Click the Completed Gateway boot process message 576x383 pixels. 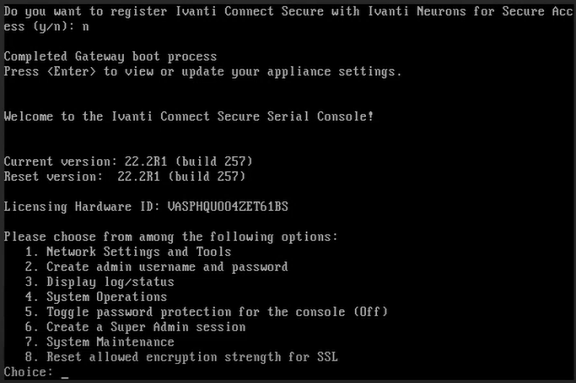pos(110,57)
